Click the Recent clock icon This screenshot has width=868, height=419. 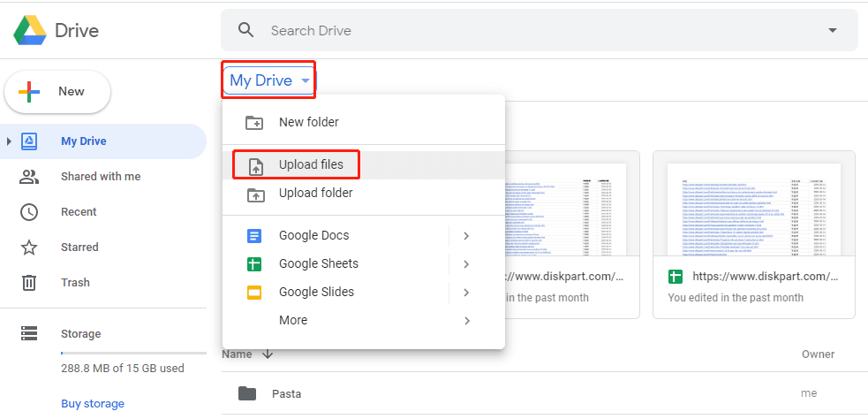click(x=29, y=212)
